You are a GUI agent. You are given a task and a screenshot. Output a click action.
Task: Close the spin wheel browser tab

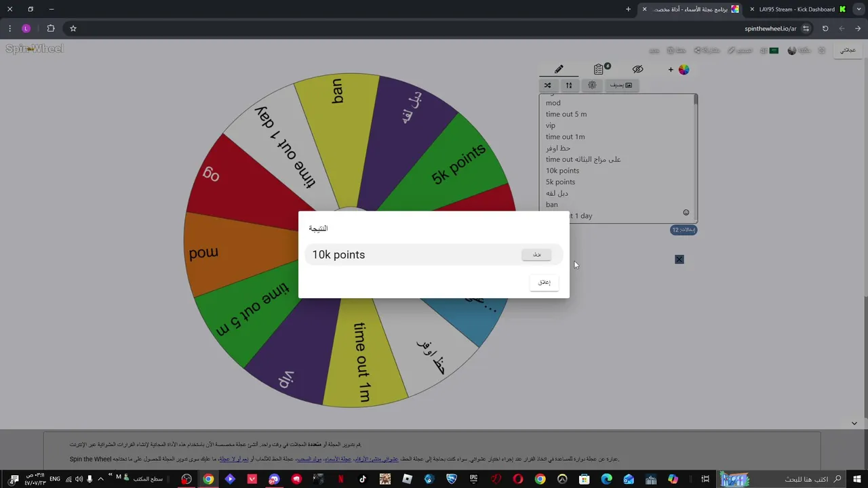click(x=644, y=9)
